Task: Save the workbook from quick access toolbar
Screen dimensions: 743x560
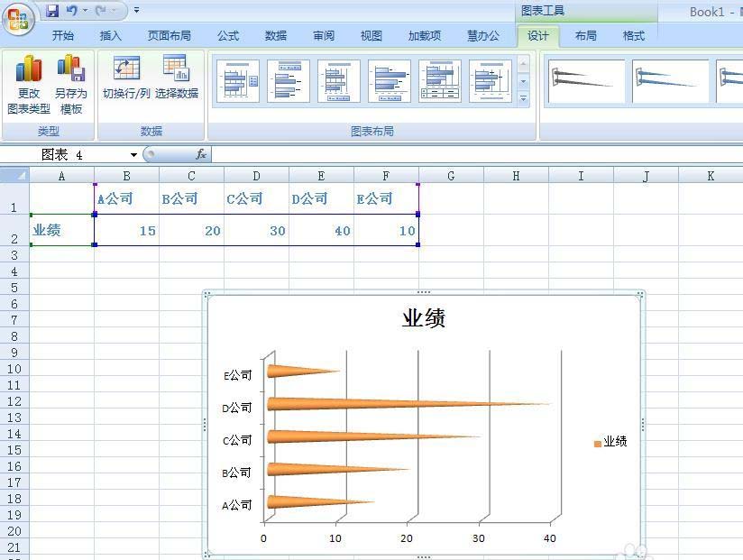Action: pos(52,11)
